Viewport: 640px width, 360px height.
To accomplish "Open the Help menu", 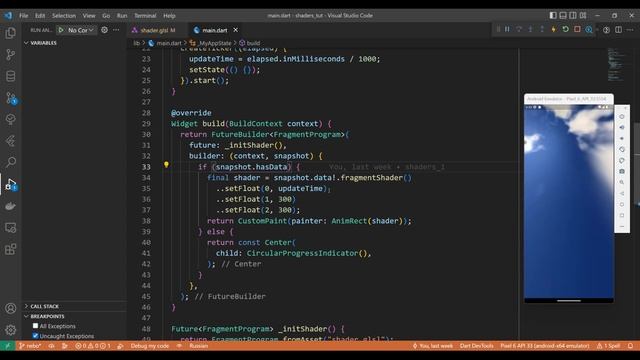I will [169, 16].
